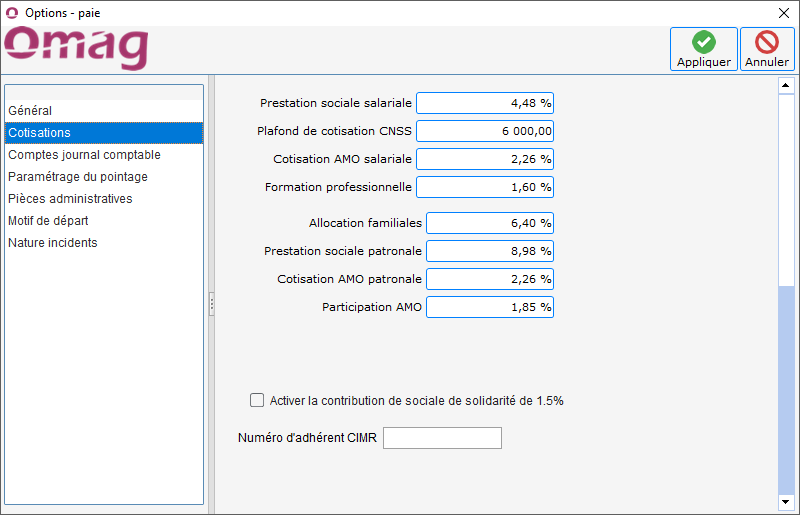
Task: Click the Plafond de cotisation CNSS field
Action: click(x=485, y=131)
